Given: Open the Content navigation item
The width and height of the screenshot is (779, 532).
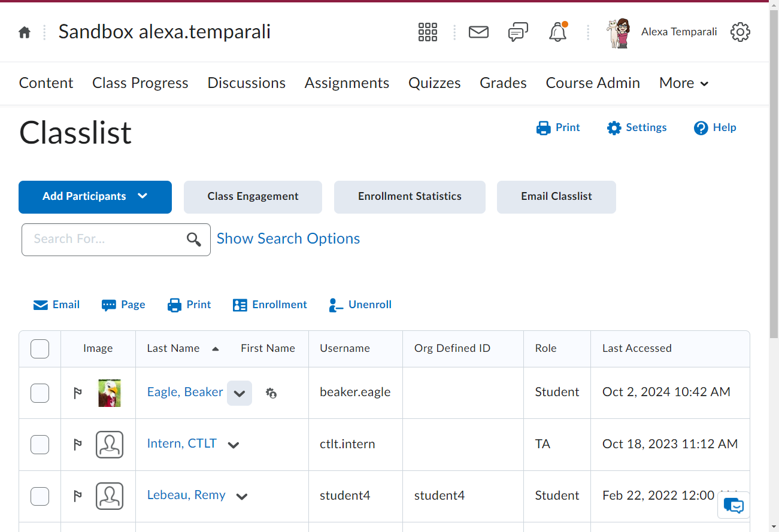Looking at the screenshot, I should pos(46,83).
